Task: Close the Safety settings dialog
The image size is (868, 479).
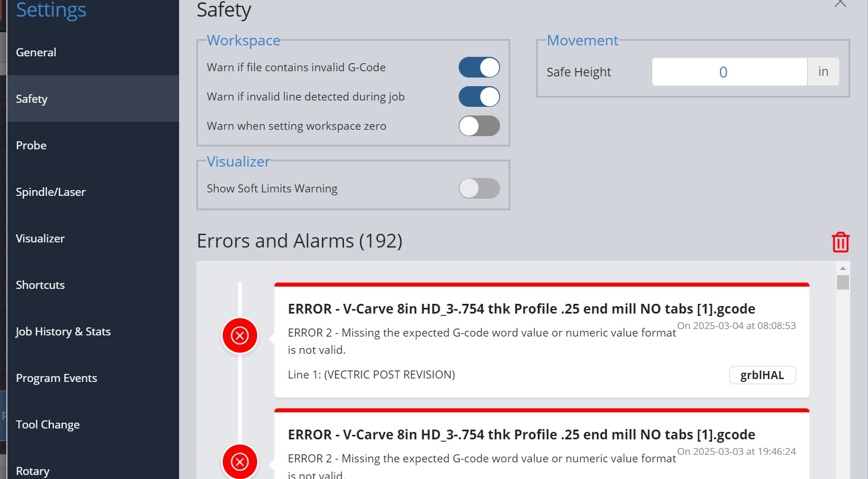Action: [840, 3]
